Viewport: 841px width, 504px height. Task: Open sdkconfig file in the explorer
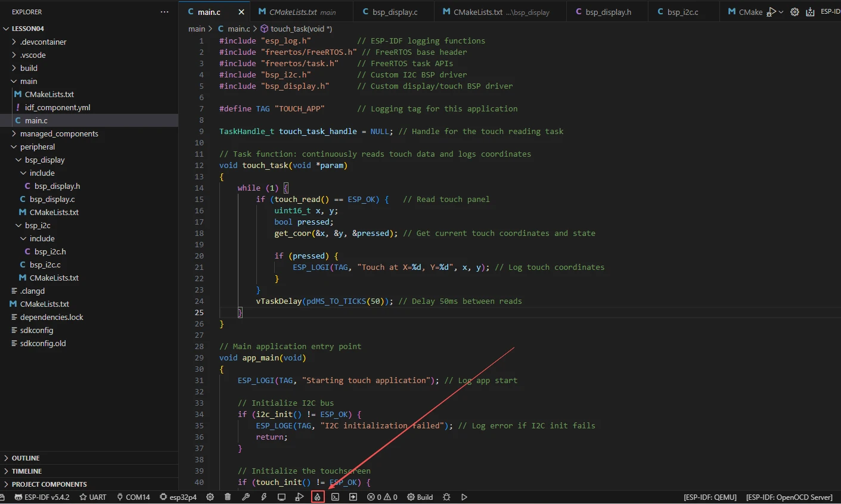pyautogui.click(x=36, y=330)
